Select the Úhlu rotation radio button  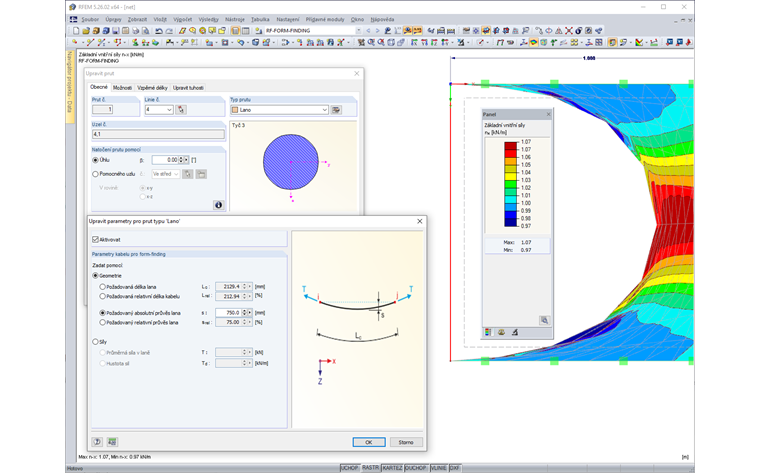tap(95, 160)
